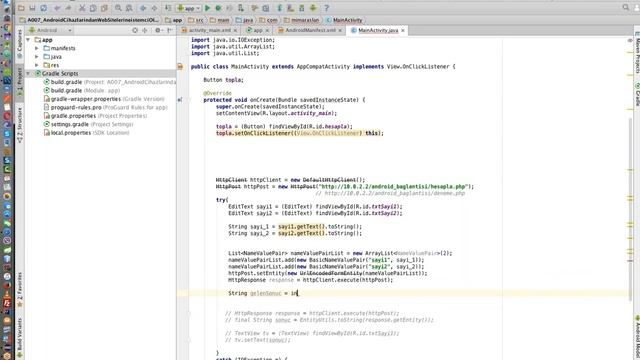Close the AndroidManifest.xml tab
Viewport: 640px width, 360px height.
click(x=340, y=30)
